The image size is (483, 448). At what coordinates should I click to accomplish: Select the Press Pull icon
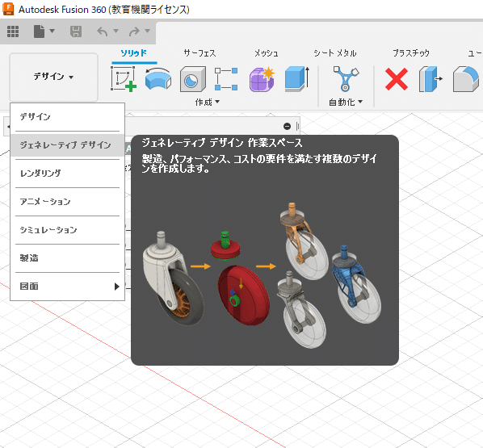click(430, 79)
